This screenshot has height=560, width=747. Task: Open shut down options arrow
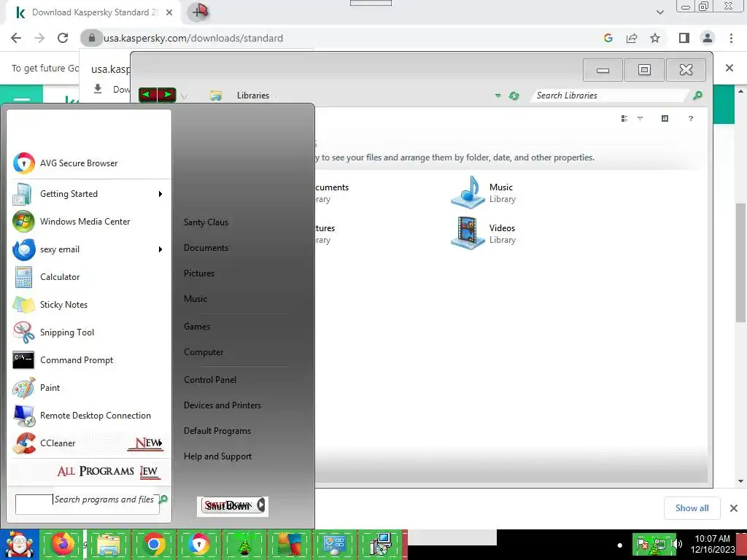tap(261, 505)
